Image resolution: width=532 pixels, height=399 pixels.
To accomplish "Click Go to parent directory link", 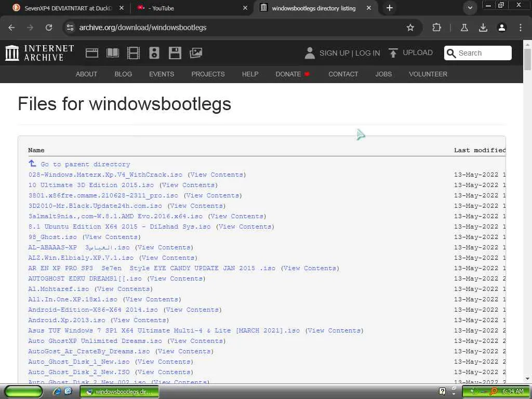I will tap(85, 164).
